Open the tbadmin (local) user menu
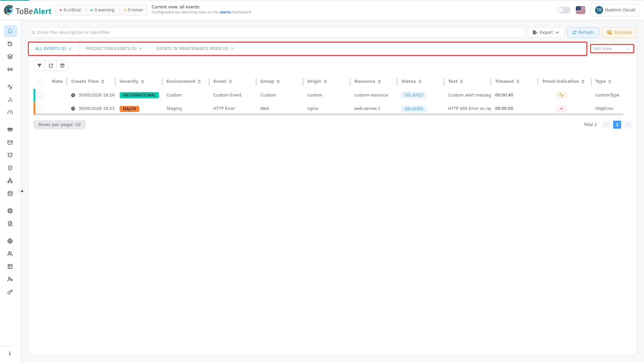Viewport: 644px width, 362px height. [615, 10]
